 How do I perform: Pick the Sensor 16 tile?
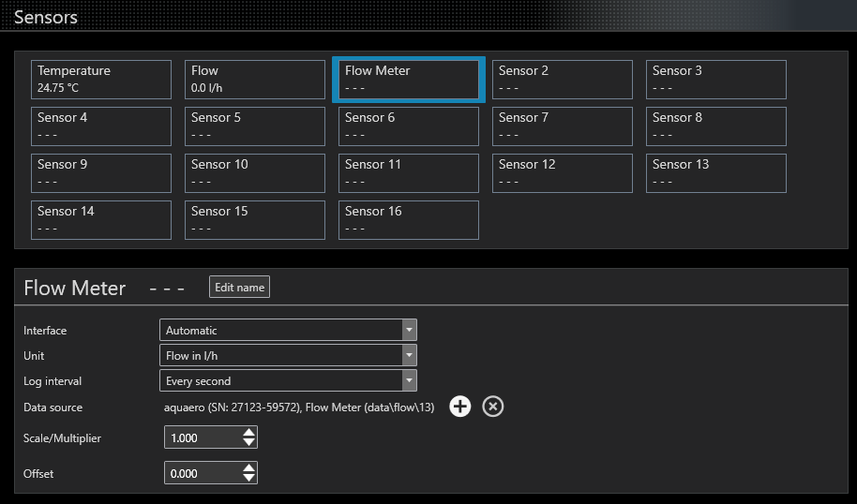click(409, 220)
